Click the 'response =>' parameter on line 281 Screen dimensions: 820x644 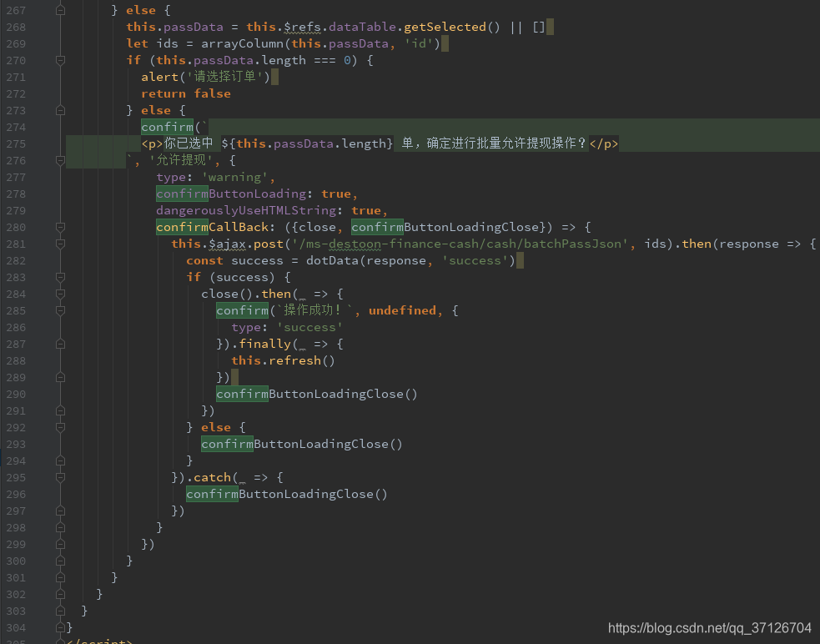point(759,244)
